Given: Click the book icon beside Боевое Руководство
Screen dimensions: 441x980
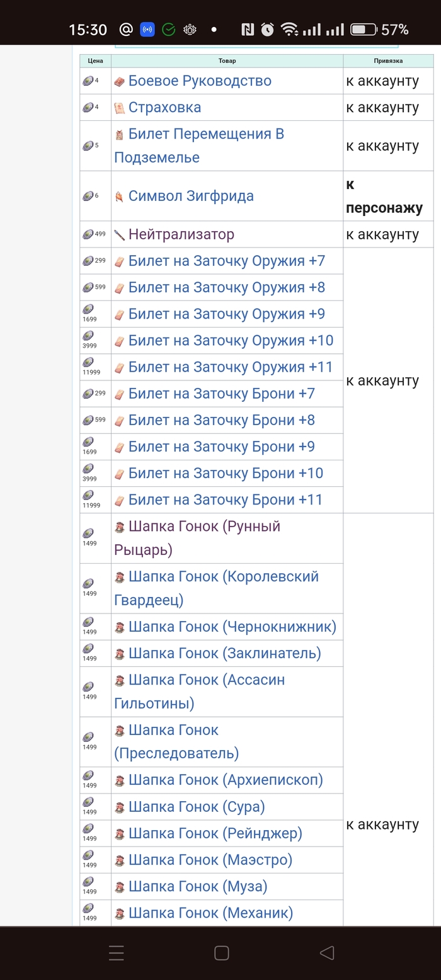Looking at the screenshot, I should [121, 81].
